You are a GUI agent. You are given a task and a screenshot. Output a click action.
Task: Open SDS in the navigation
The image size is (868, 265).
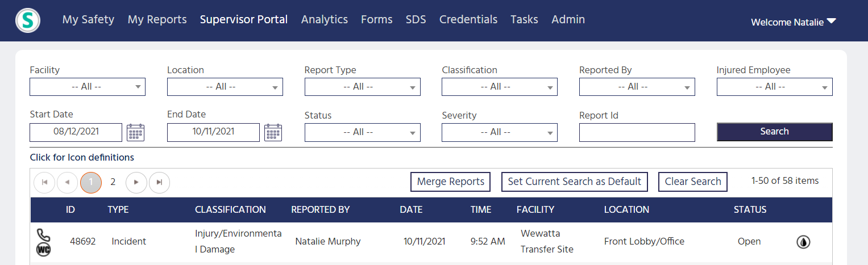[416, 19]
